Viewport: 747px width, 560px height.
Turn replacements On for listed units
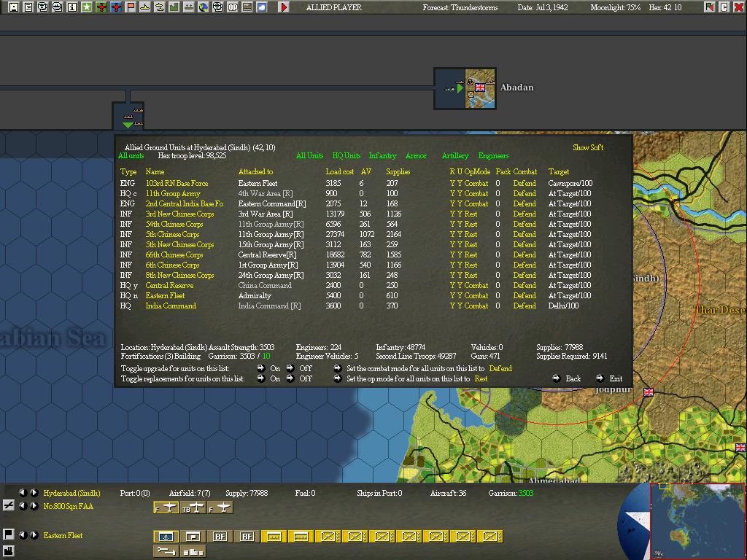[261, 378]
